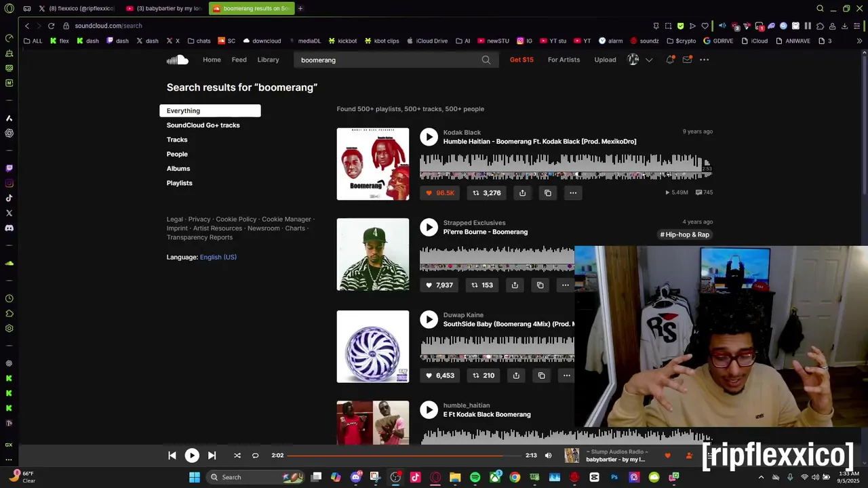Like Pi'erre Bourne track with 7,937 likes
Image resolution: width=868 pixels, height=488 pixels.
click(439, 285)
